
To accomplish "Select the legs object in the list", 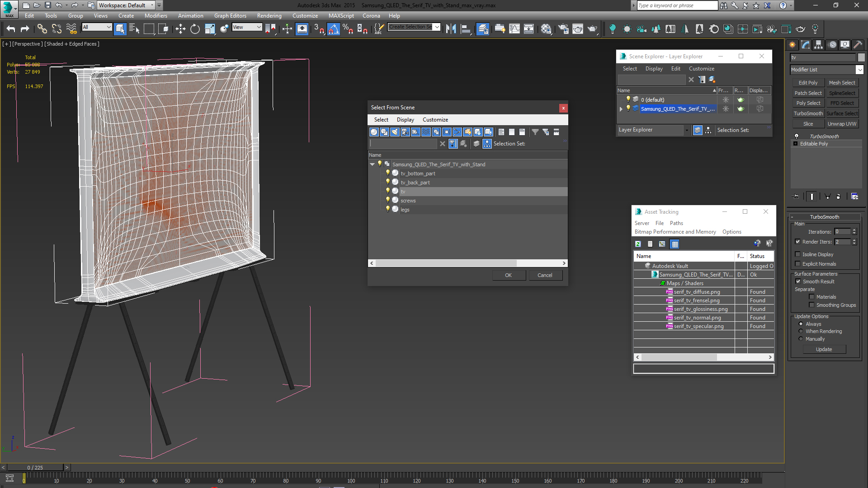I will click(405, 210).
